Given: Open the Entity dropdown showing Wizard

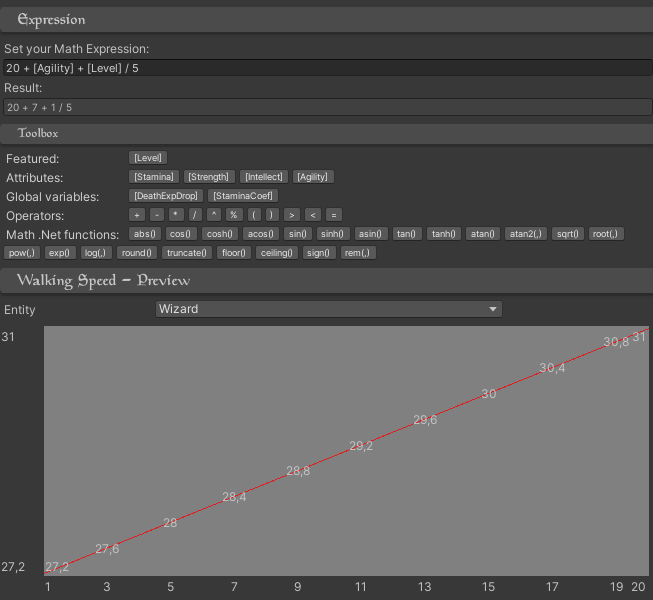Looking at the screenshot, I should (329, 309).
